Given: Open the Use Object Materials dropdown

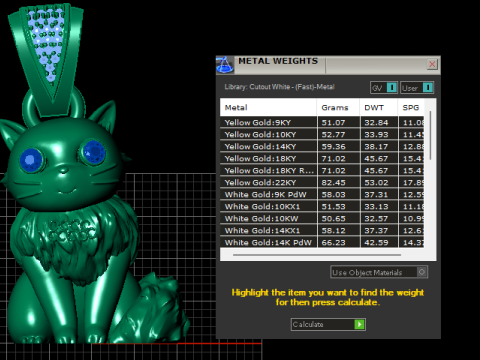Looking at the screenshot, I should pos(379,272).
